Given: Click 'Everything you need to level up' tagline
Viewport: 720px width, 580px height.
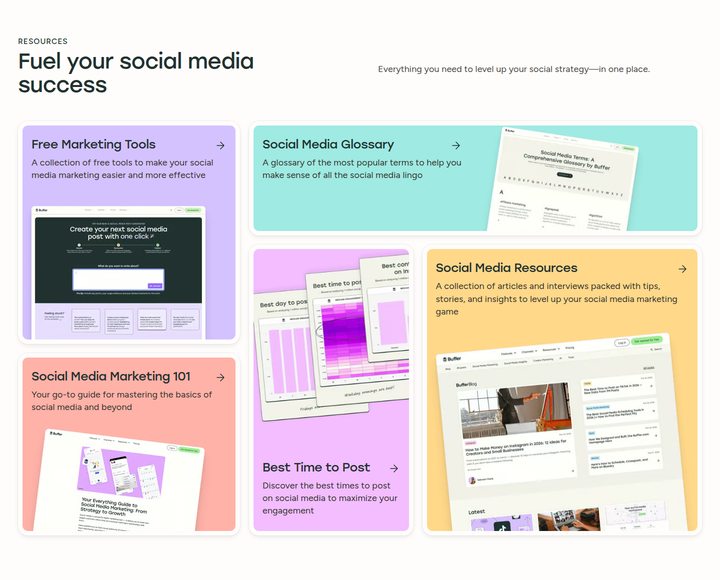Looking at the screenshot, I should click(514, 69).
